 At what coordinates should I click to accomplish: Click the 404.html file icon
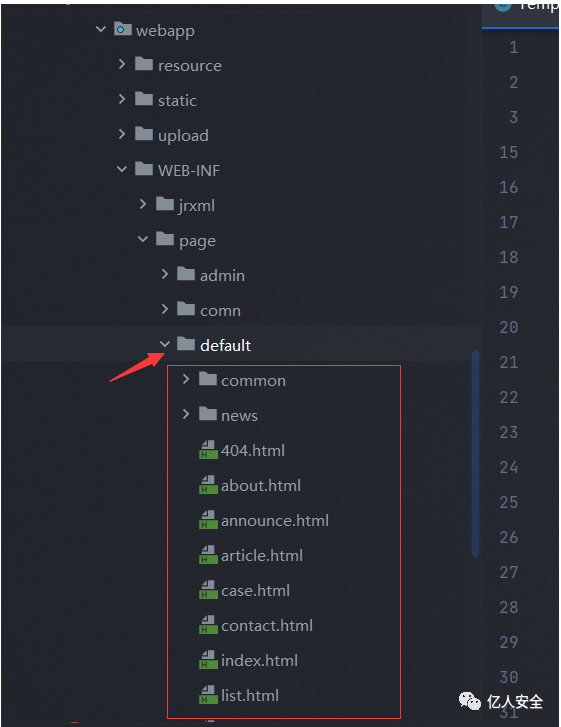208,450
